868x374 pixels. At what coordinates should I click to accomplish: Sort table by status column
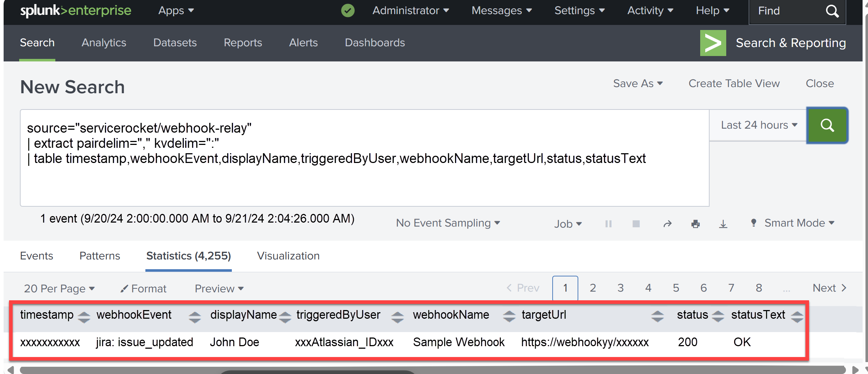pyautogui.click(x=718, y=317)
